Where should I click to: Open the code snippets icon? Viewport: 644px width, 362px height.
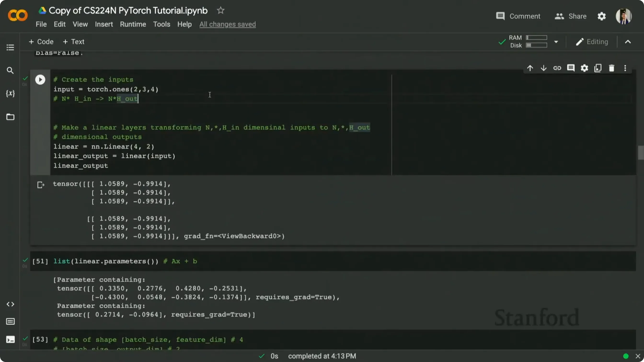pyautogui.click(x=10, y=304)
